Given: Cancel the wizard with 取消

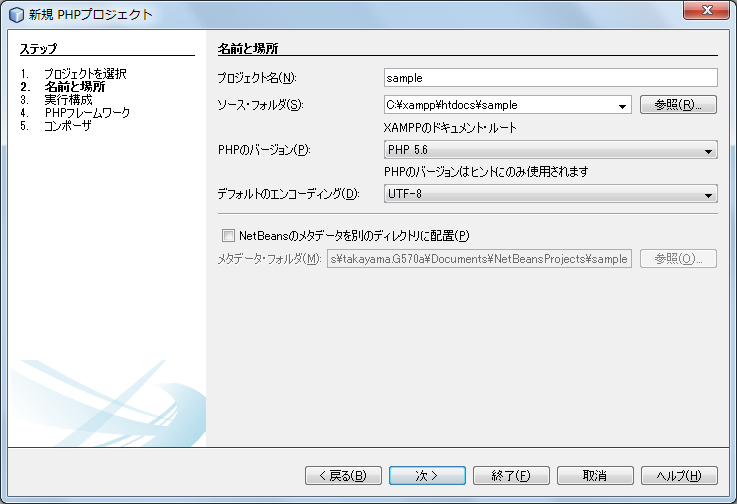Looking at the screenshot, I should pos(595,475).
